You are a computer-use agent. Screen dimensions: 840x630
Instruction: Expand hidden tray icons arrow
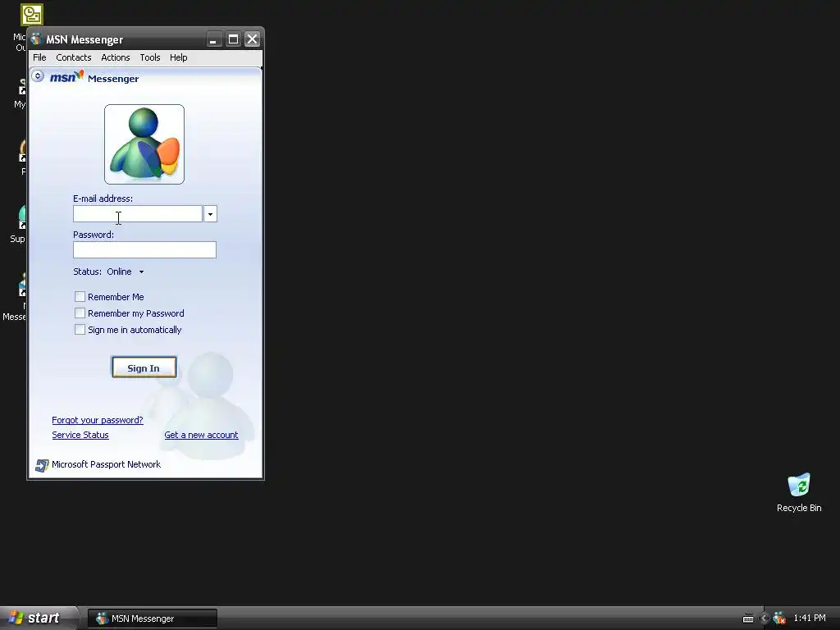coord(765,619)
